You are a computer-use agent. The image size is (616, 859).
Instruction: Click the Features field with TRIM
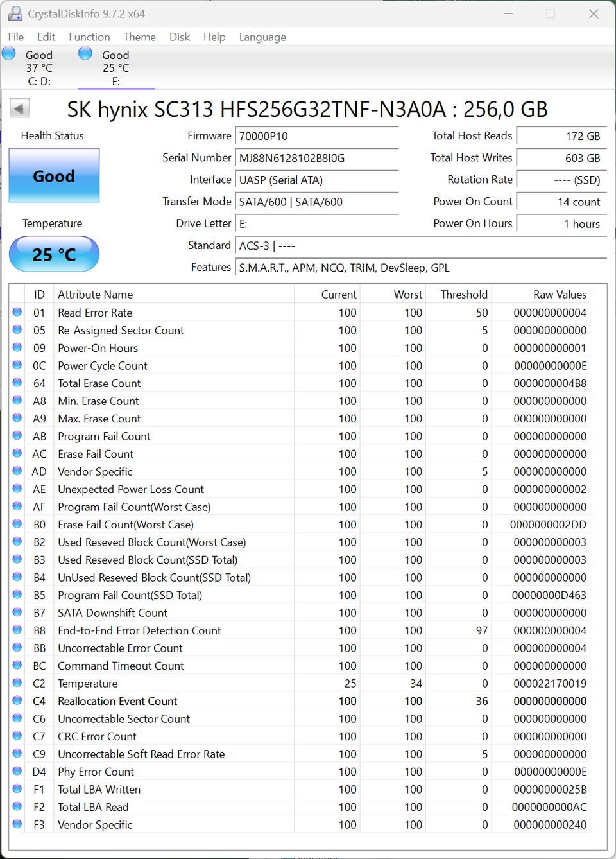point(421,268)
